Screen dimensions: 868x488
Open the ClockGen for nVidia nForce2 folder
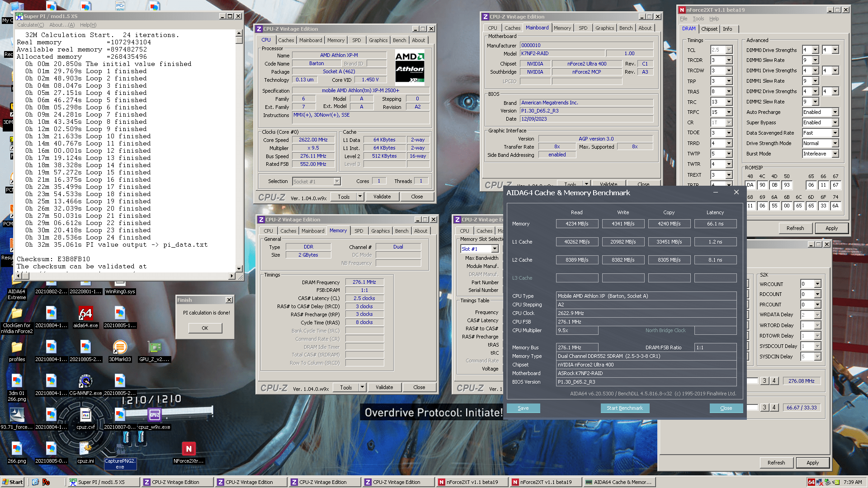tap(17, 320)
